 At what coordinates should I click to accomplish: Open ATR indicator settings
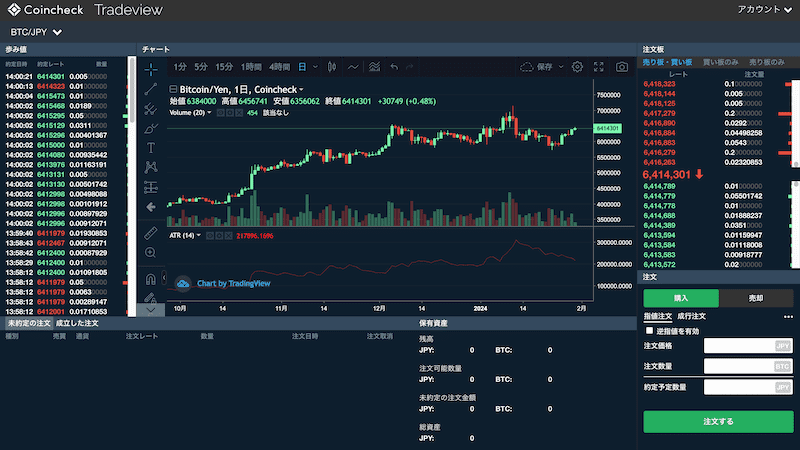(x=219, y=236)
